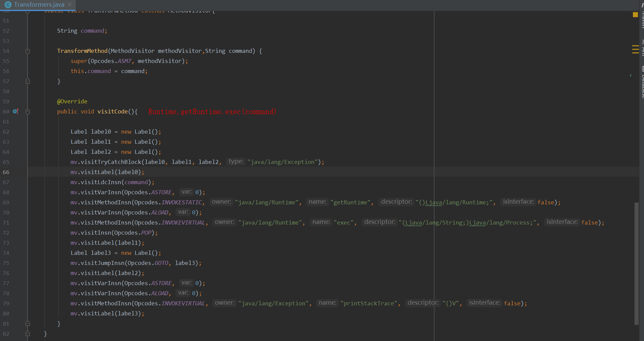Click the visitCode method name

pos(113,111)
